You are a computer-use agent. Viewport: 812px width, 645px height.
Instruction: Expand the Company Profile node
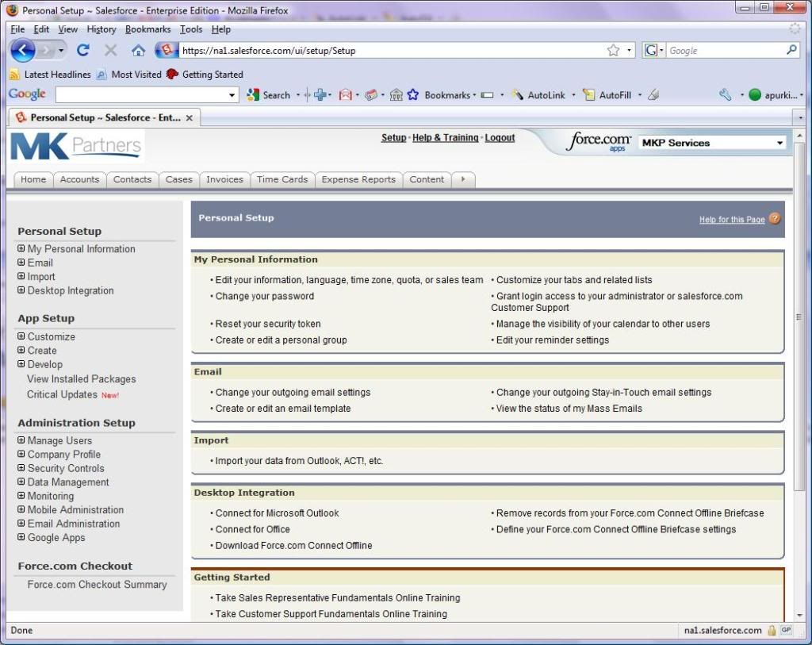point(21,455)
